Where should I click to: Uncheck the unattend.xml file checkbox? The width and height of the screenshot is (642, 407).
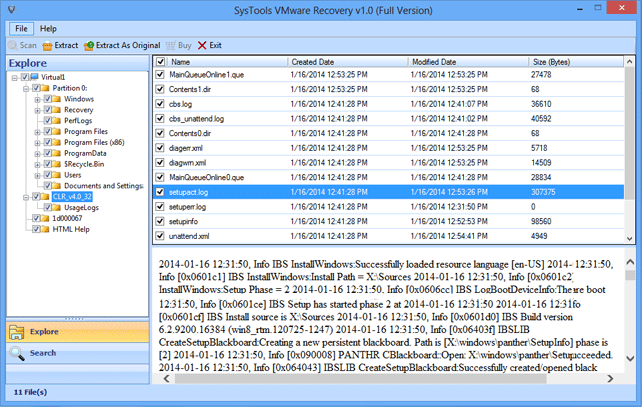point(160,236)
